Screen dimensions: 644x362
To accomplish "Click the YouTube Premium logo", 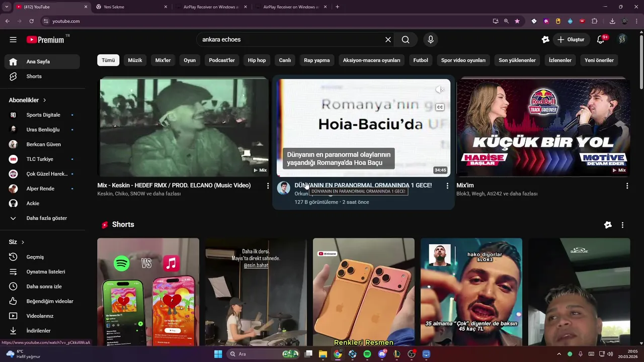I will [x=46, y=40].
